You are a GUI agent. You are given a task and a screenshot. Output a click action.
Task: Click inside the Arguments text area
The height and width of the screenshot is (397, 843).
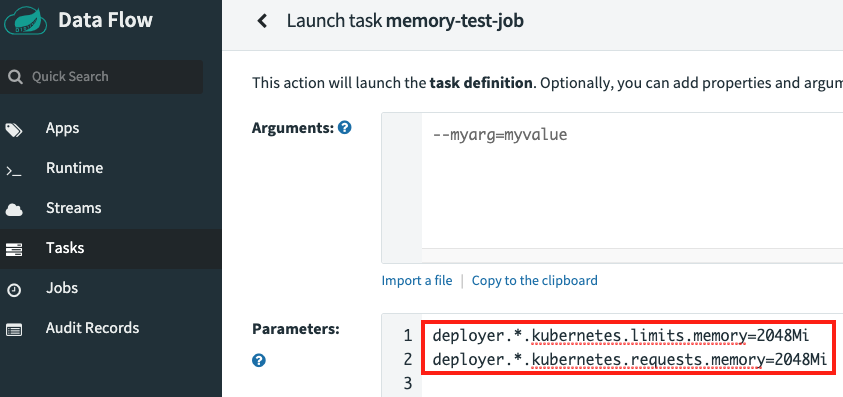click(632, 181)
